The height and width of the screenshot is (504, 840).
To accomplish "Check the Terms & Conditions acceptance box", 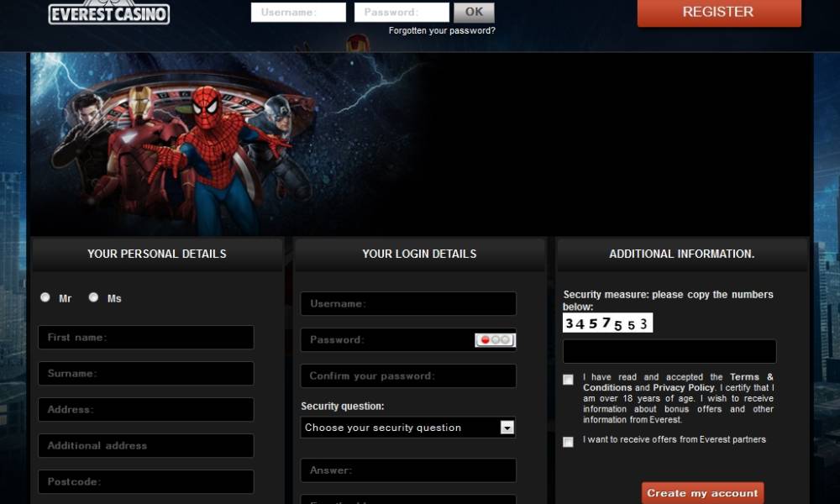I will [x=568, y=380].
